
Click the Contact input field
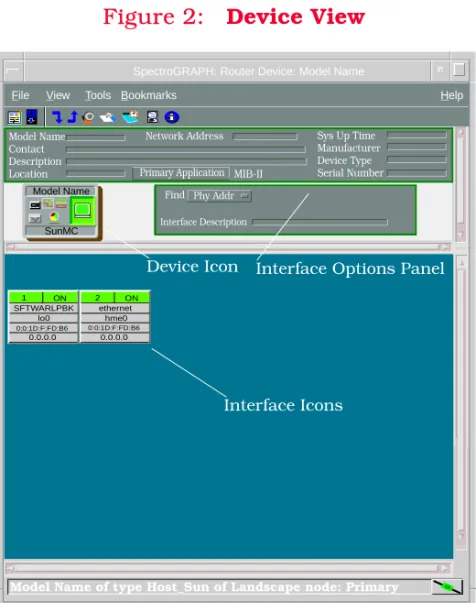(x=186, y=149)
